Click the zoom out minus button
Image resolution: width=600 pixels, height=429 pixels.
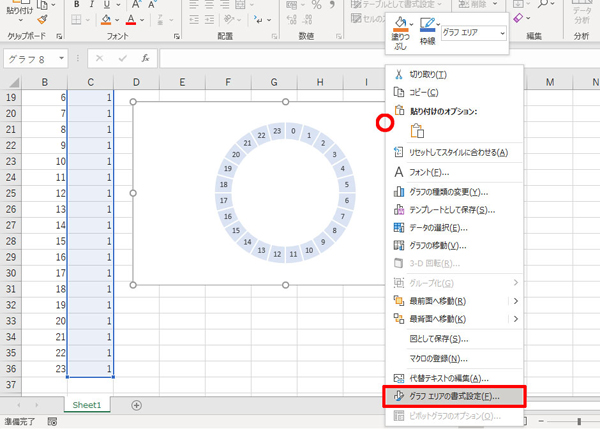[x=541, y=421]
